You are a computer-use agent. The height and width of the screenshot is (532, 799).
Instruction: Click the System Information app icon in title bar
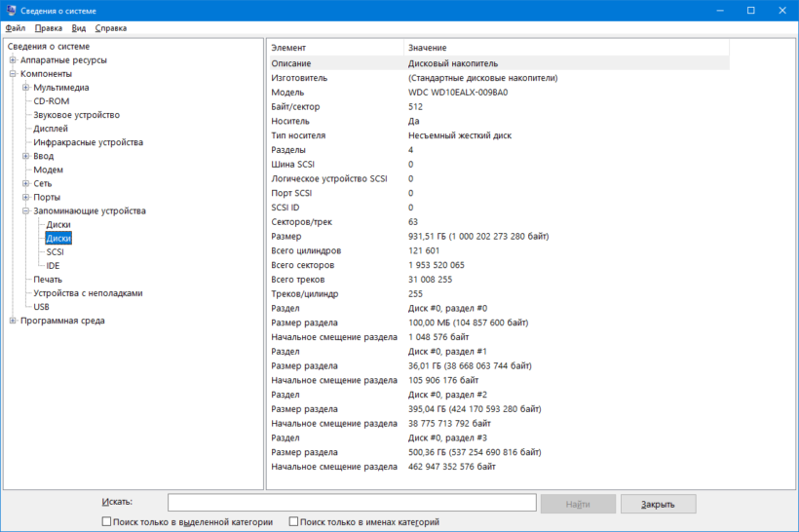(x=10, y=10)
